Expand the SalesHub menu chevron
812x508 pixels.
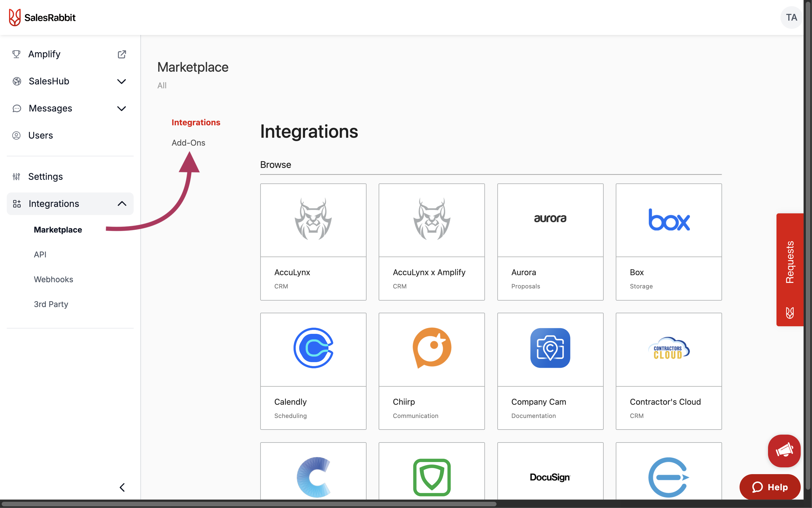pos(122,81)
